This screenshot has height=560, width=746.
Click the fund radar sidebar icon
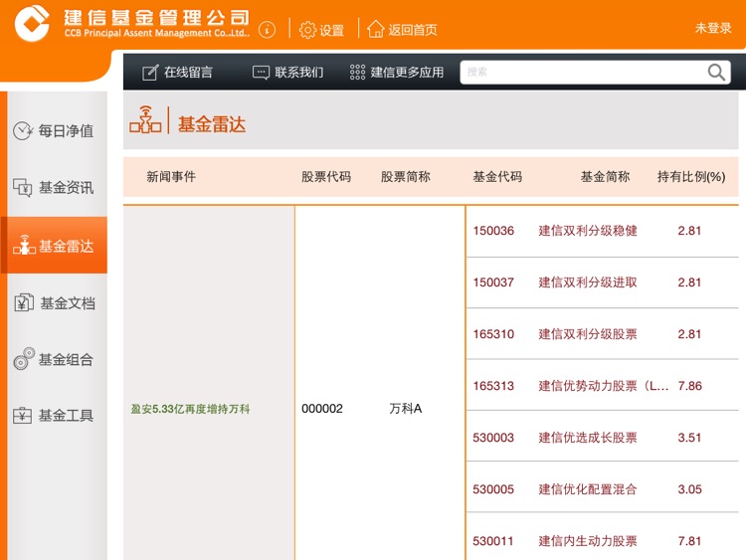24,245
